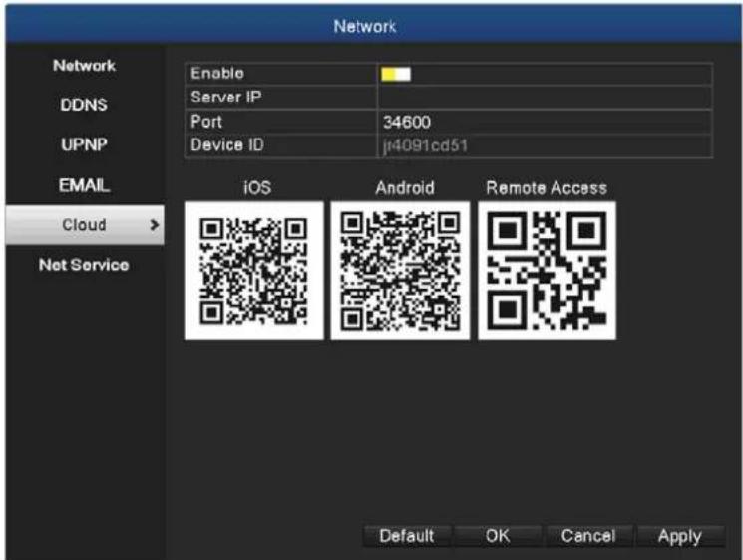743x560 pixels.
Task: Click the Enable row label
Action: pos(217,74)
